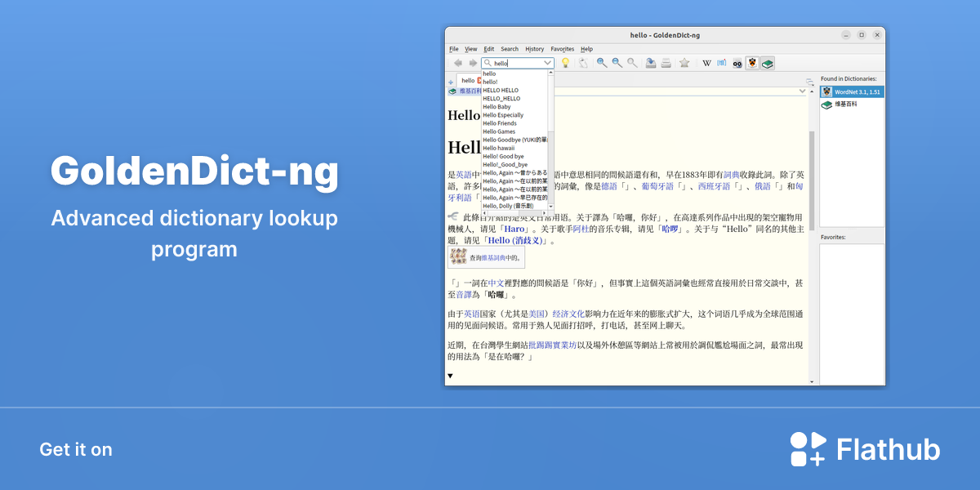Print the article via printer icon
This screenshot has width=980, height=490.
tap(666, 63)
